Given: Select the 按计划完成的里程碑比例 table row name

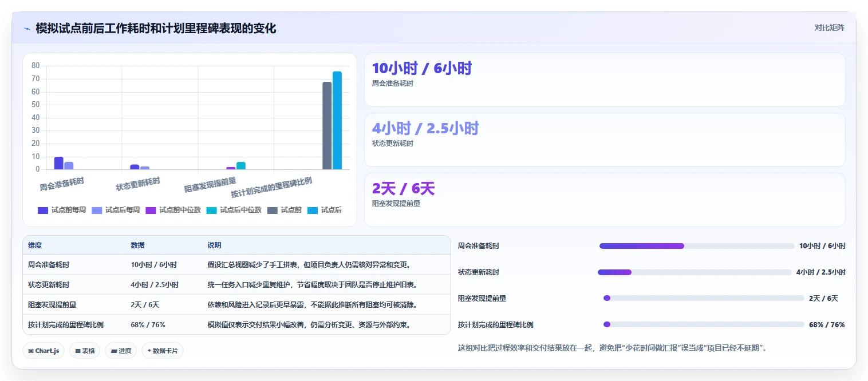Looking at the screenshot, I should 66,324.
